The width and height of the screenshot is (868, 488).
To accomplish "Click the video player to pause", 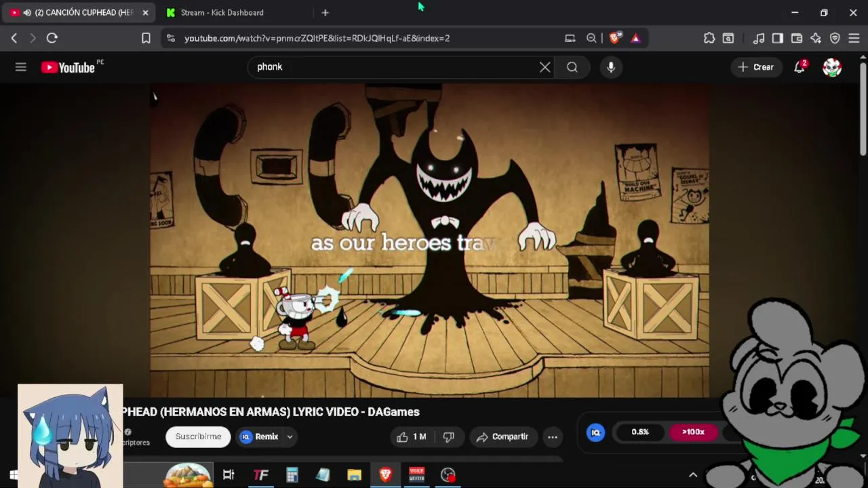I will [x=429, y=241].
